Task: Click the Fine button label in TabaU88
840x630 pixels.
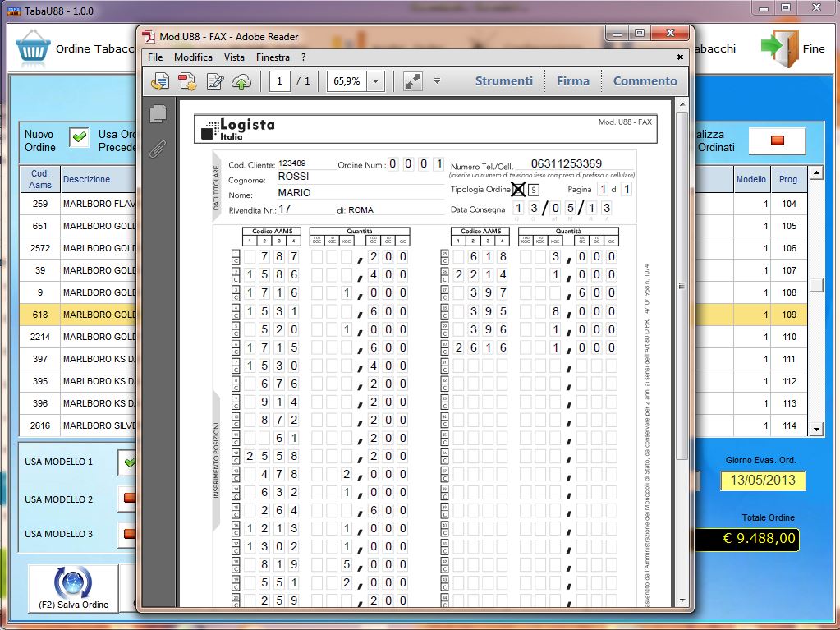Action: pyautogui.click(x=813, y=48)
